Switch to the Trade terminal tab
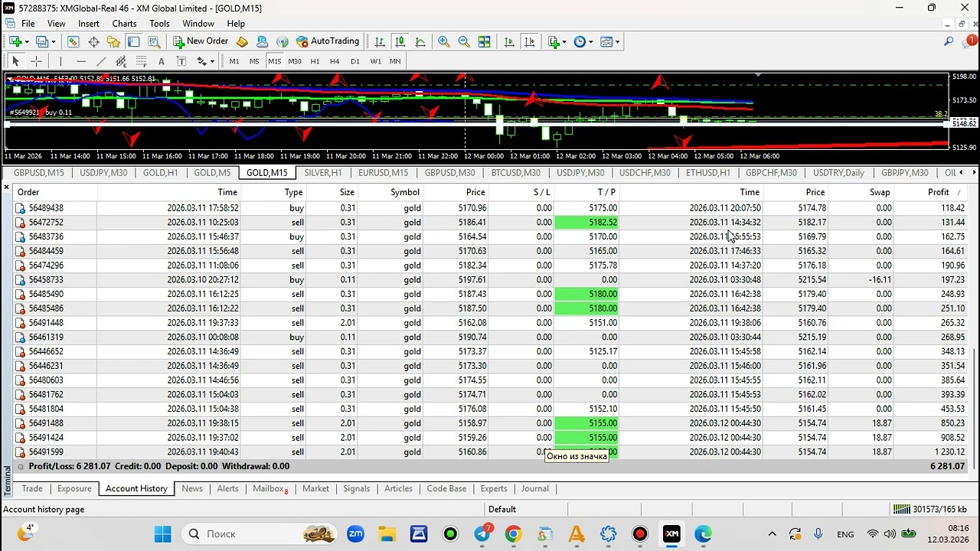The height and width of the screenshot is (551, 980). 32,488
